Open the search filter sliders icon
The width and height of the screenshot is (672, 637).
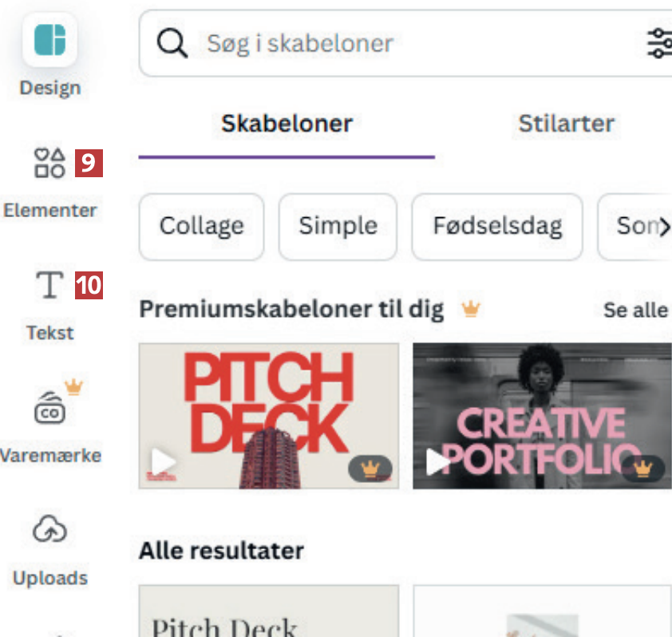[x=659, y=42]
